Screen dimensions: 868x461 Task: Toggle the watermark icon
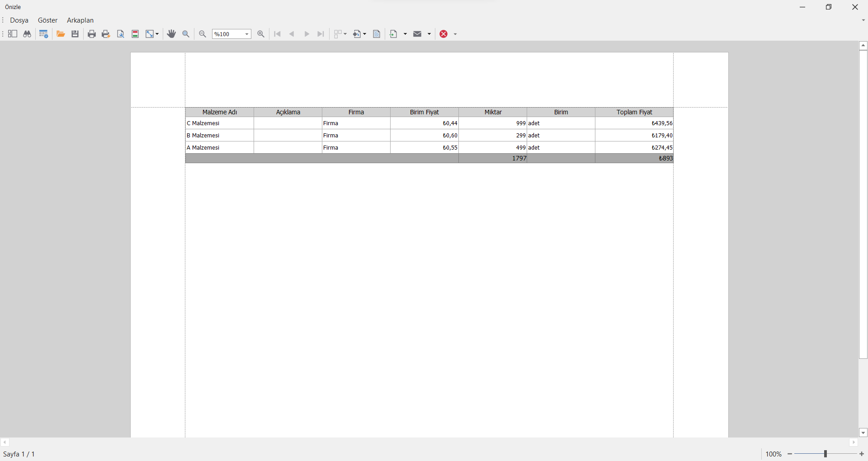click(x=377, y=34)
